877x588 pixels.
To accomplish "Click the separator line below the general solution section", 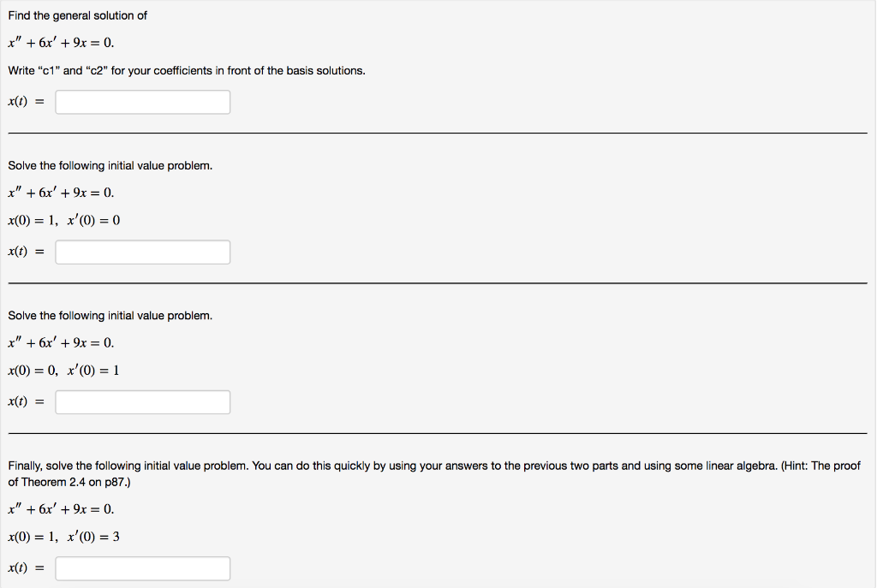I will tap(438, 134).
